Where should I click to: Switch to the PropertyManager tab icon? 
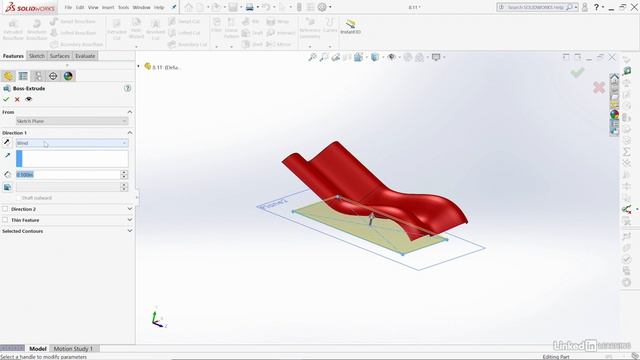[x=23, y=76]
